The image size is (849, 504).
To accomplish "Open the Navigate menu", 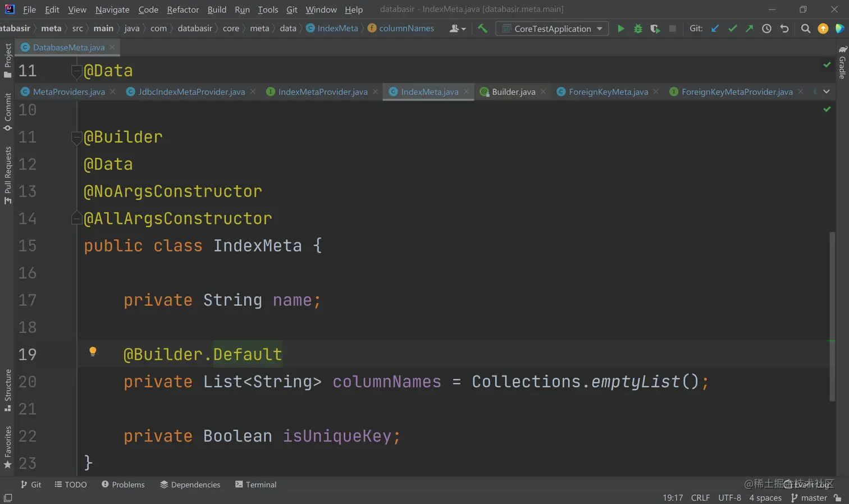I will [112, 10].
